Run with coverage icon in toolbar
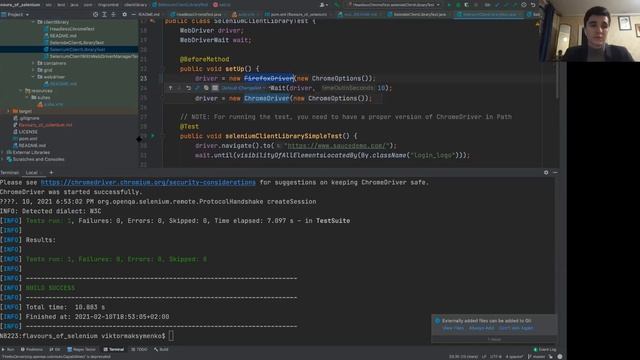This screenshot has height=360, width=640. tap(467, 5)
